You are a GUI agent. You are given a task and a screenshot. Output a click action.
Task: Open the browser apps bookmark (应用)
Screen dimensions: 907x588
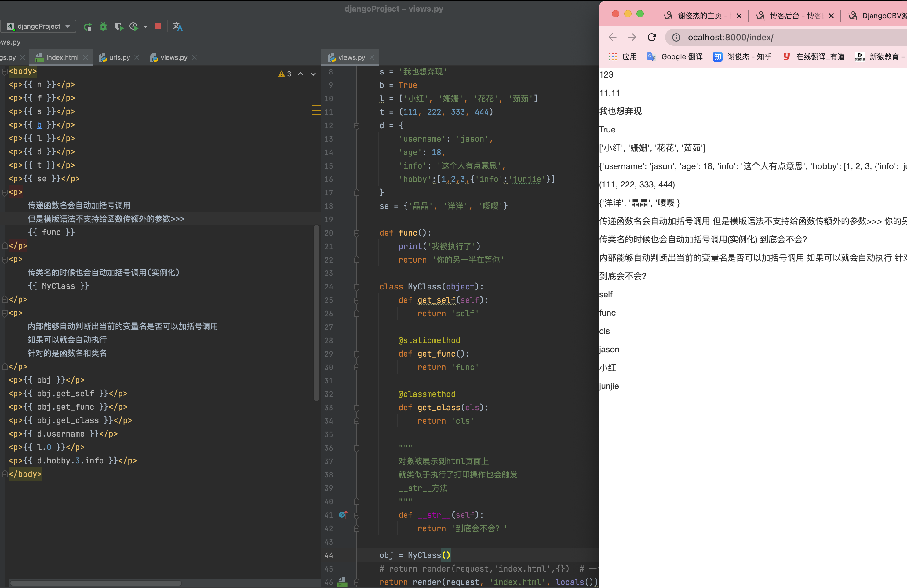pyautogui.click(x=622, y=57)
